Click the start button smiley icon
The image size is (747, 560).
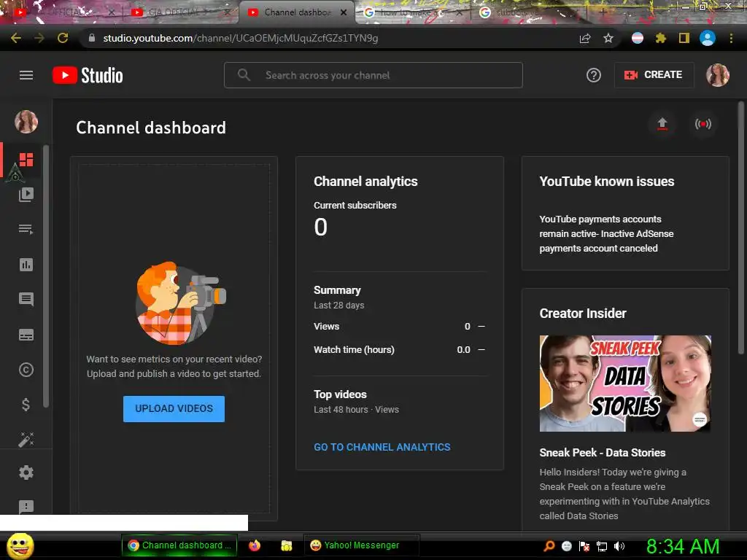click(x=20, y=545)
